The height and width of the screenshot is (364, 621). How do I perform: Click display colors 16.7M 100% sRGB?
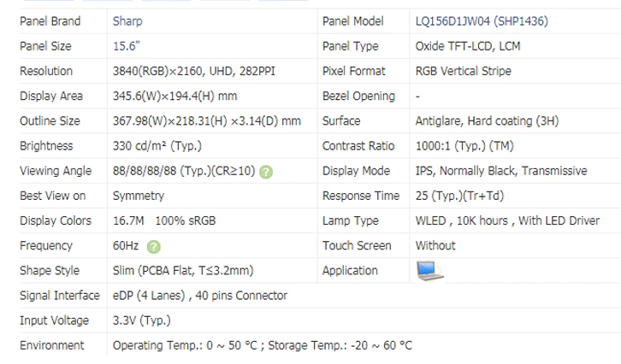click(x=164, y=220)
